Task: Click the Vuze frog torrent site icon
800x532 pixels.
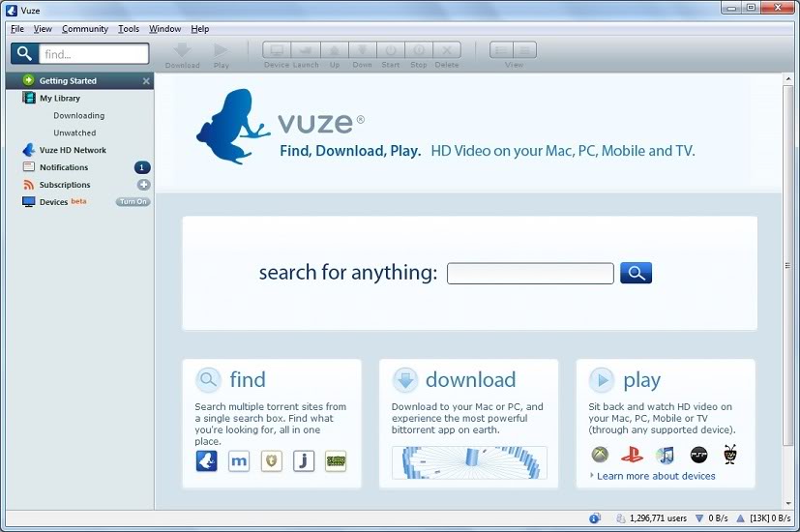Action: pos(207,461)
